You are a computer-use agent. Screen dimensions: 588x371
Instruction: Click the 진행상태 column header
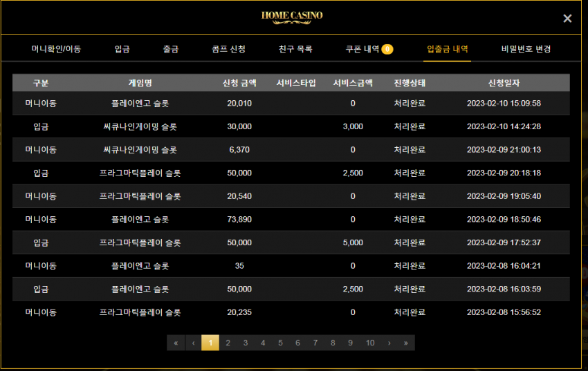[410, 83]
